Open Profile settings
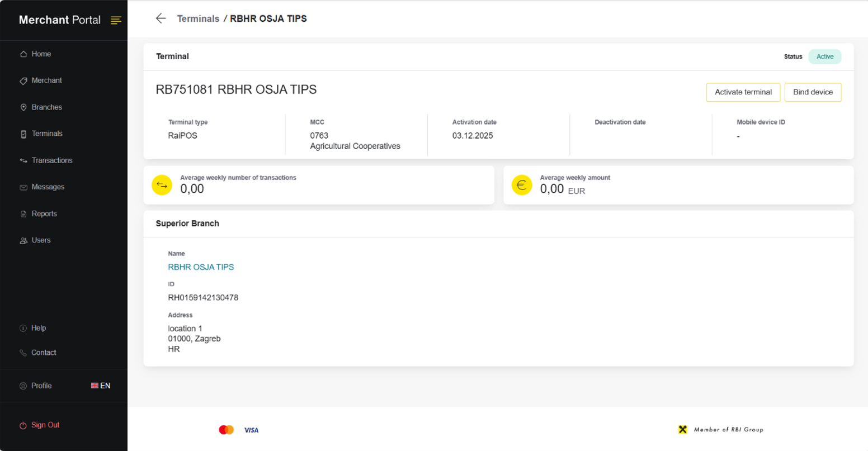The image size is (868, 451). tap(41, 386)
